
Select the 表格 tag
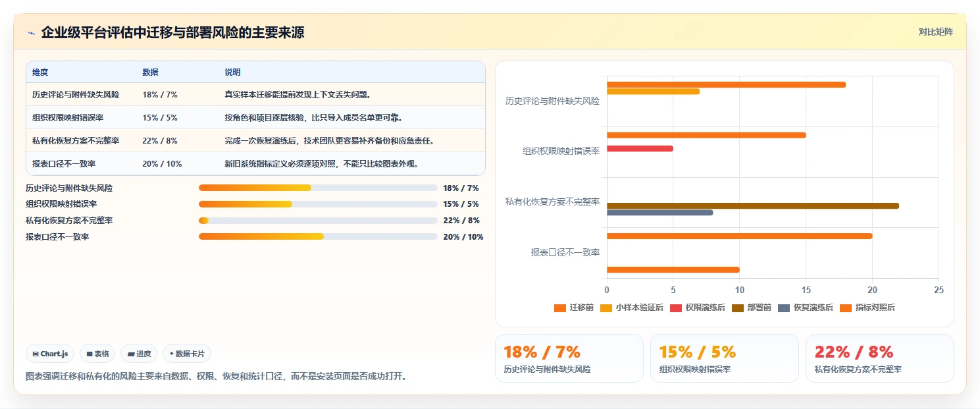pos(97,354)
